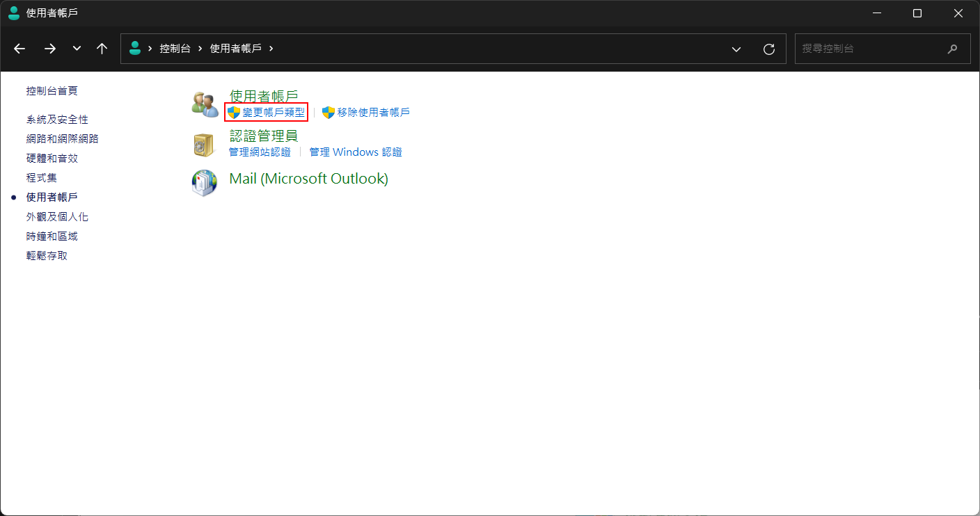The image size is (980, 516).
Task: Expand chevron after 控制台 in breadcrumb
Action: [200, 49]
